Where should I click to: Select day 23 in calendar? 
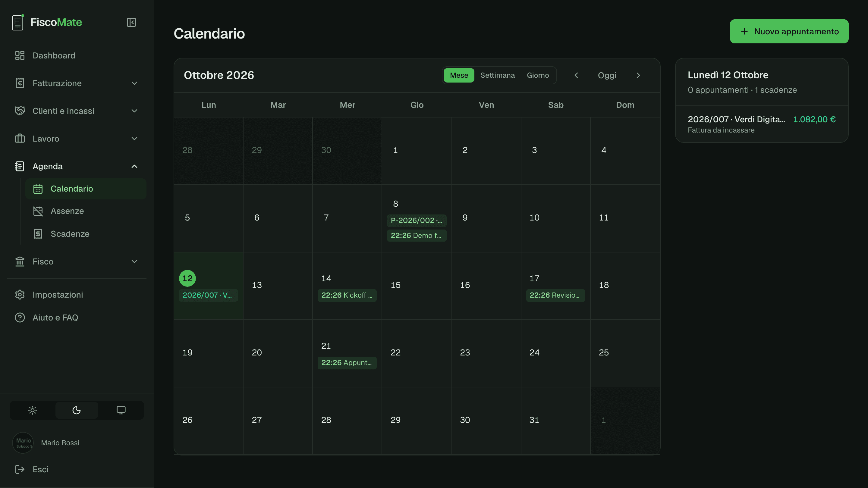tap(486, 353)
